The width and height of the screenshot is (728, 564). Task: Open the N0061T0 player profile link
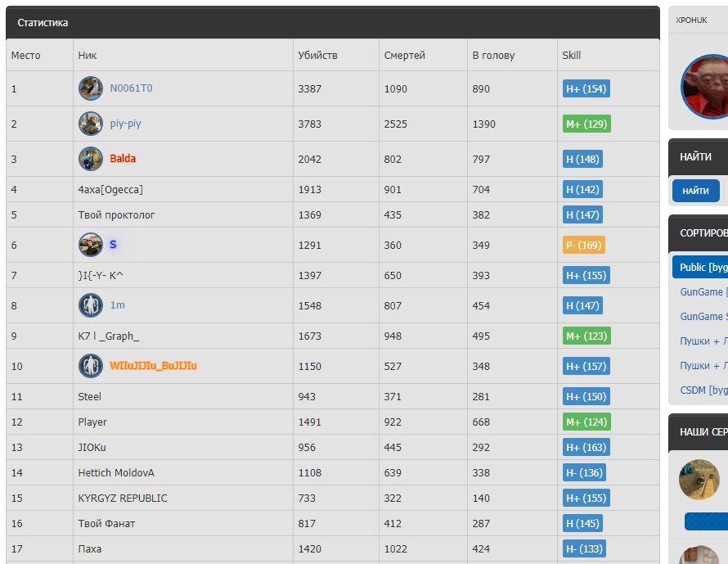click(131, 88)
